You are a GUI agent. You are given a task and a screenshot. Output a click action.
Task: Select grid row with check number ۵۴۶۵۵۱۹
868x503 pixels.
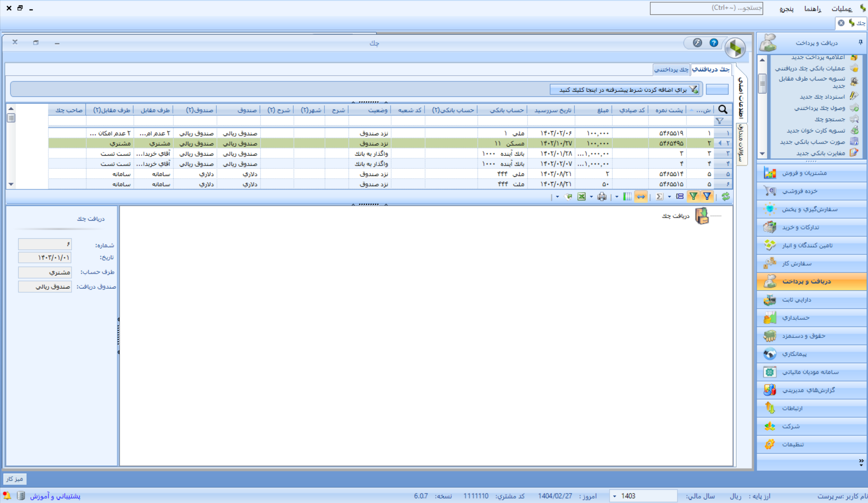390,133
